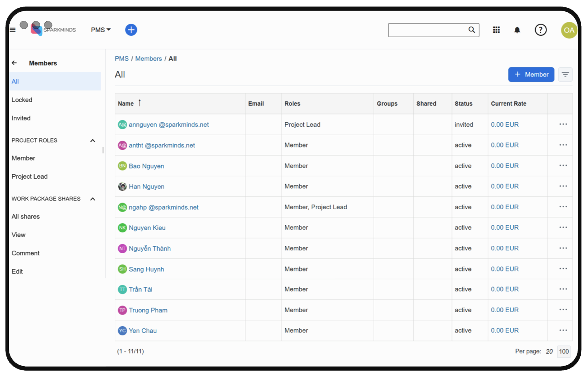The image size is (588, 376).
Task: Select the Invited members menu item
Action: tap(21, 118)
